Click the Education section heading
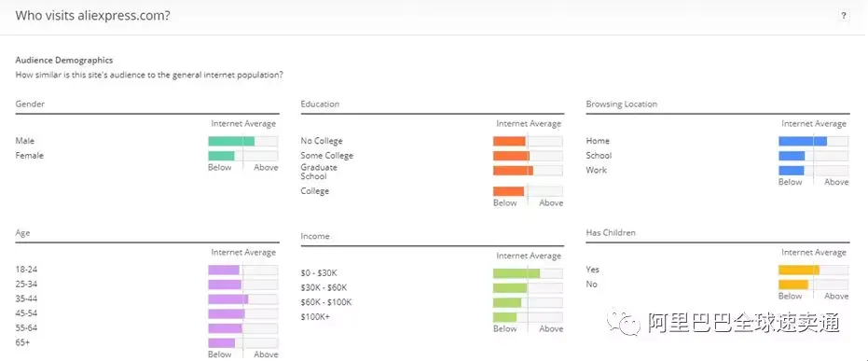Image resolution: width=868 pixels, height=361 pixels. 320,104
